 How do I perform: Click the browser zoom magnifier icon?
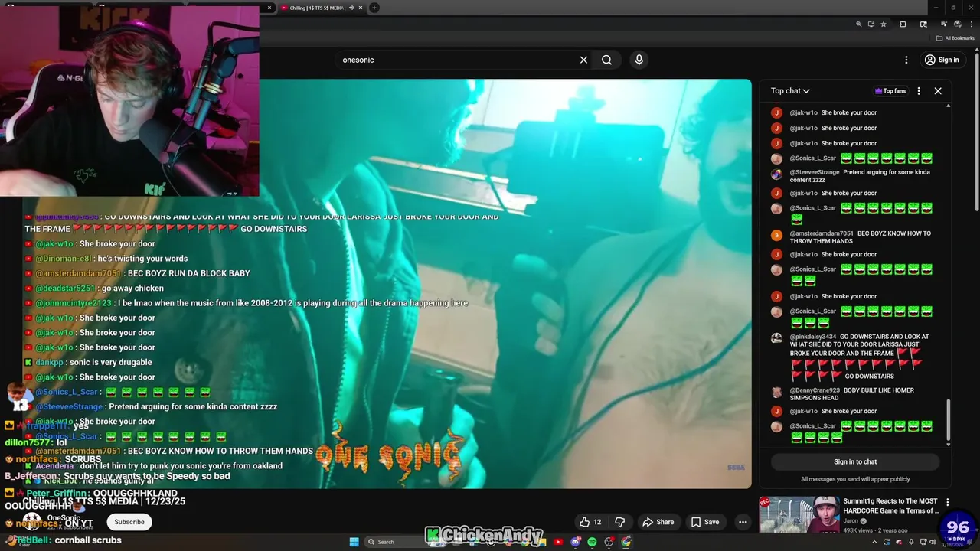point(859,24)
